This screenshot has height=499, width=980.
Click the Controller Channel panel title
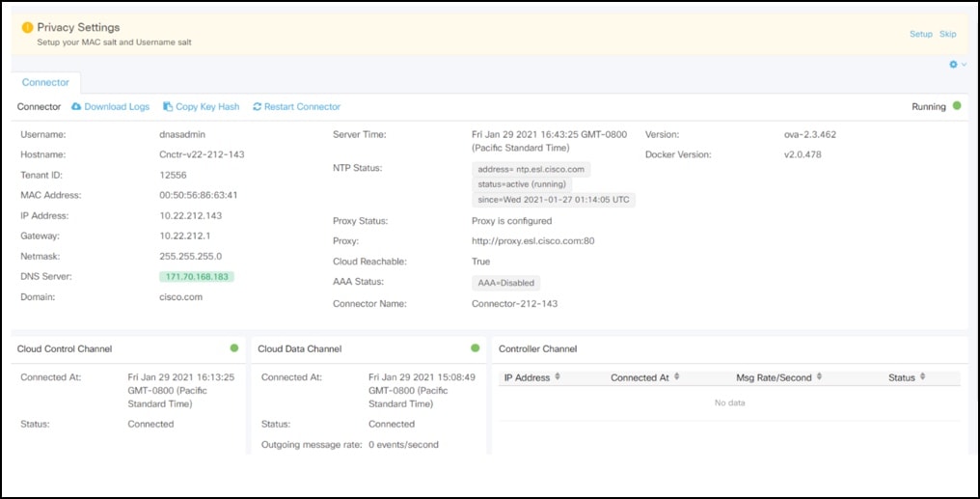point(537,349)
